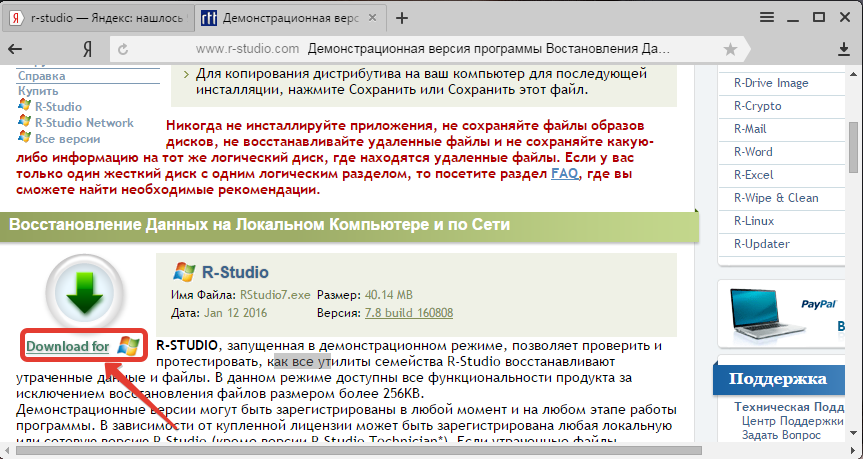Open R-Wipe & Clean in product list
This screenshot has width=863, height=459.
coord(776,198)
